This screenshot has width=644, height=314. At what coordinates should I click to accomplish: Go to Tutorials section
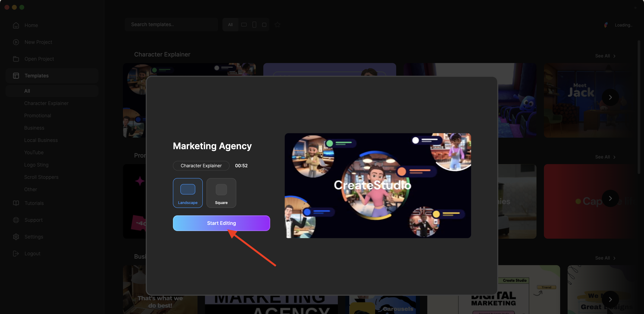(34, 203)
